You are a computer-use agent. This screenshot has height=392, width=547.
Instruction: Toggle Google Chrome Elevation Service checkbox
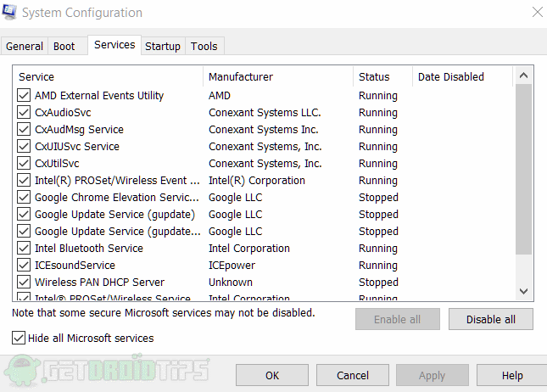click(x=24, y=198)
